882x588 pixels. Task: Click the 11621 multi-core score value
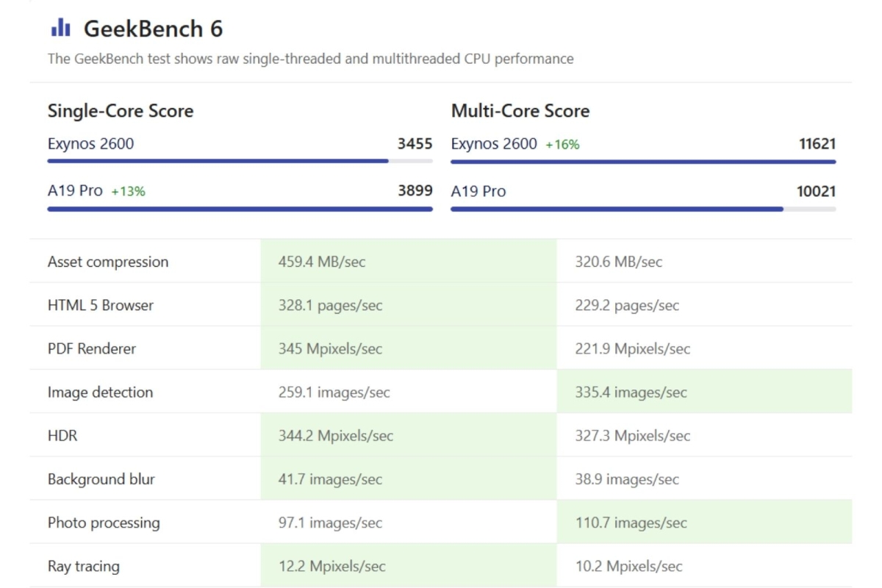pos(817,144)
